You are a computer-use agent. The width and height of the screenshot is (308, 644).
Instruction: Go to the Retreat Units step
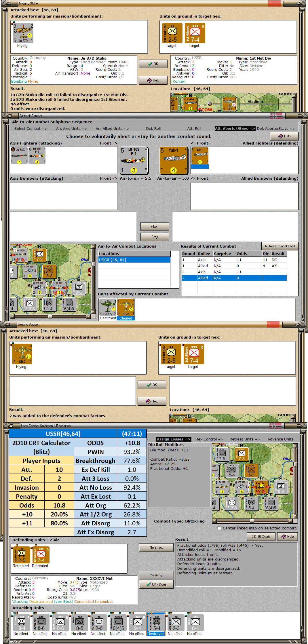point(244,439)
